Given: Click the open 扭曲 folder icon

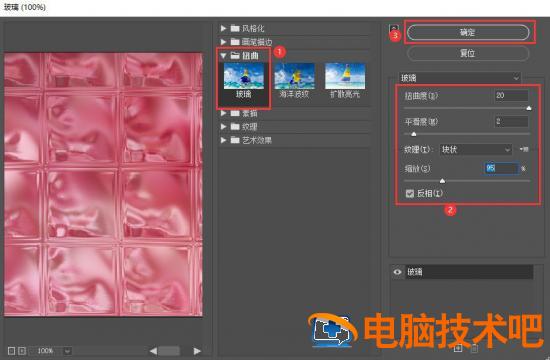Looking at the screenshot, I should pos(235,55).
